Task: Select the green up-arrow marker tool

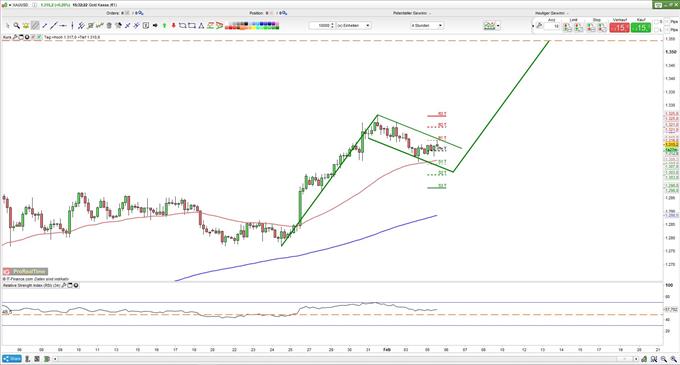Action: 164,26
